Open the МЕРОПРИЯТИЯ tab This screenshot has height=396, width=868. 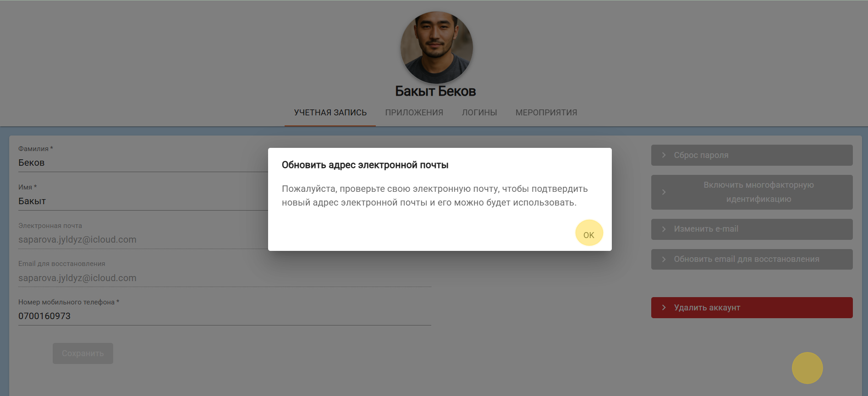(x=546, y=113)
